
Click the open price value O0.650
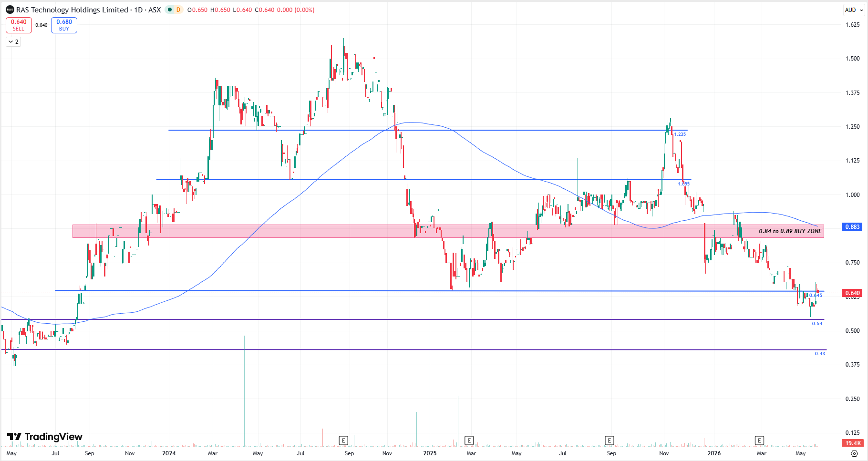click(197, 10)
